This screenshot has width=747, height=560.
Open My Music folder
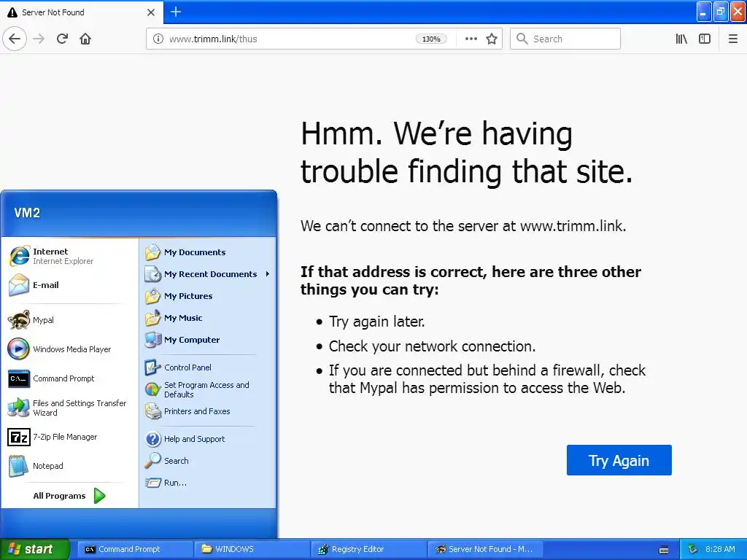coord(208,318)
